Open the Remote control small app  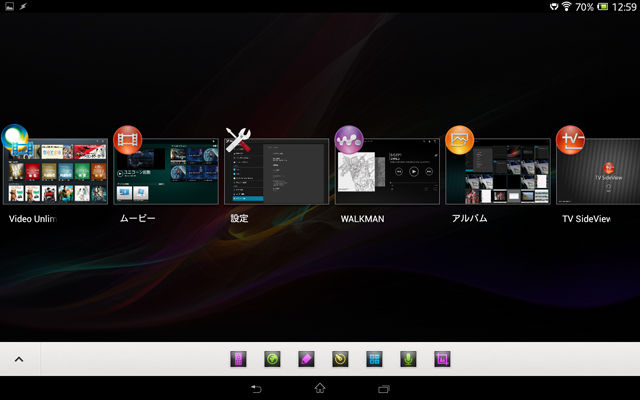238,359
